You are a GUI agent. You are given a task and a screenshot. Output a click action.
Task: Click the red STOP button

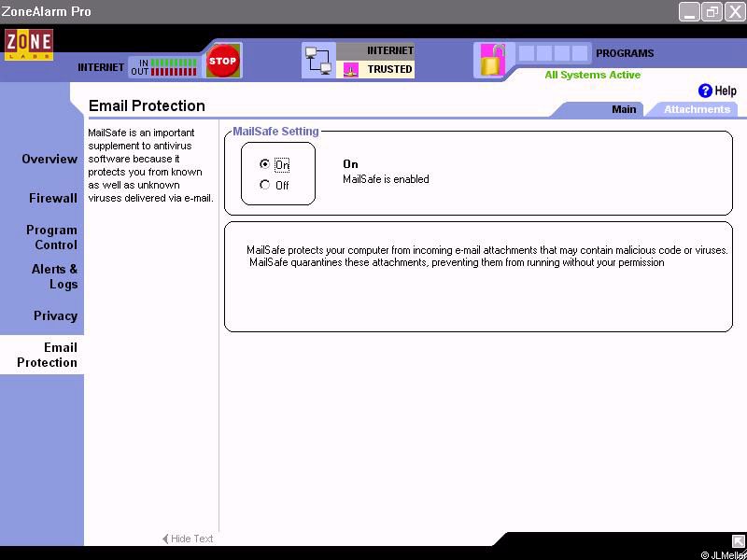coord(222,61)
